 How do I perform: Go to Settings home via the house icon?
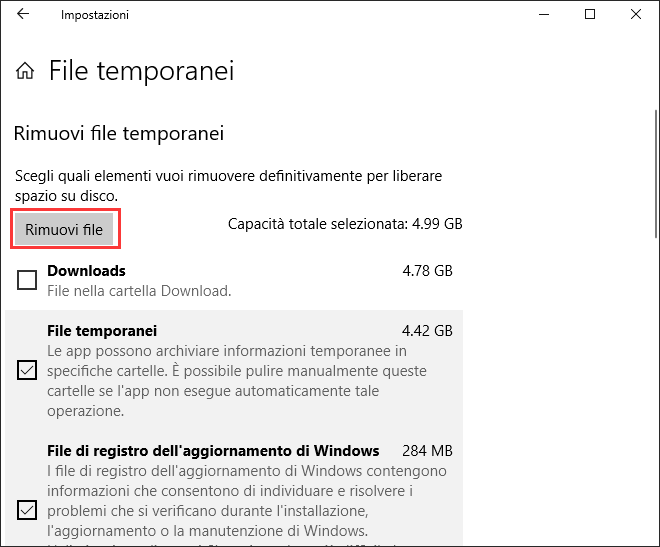tap(26, 71)
